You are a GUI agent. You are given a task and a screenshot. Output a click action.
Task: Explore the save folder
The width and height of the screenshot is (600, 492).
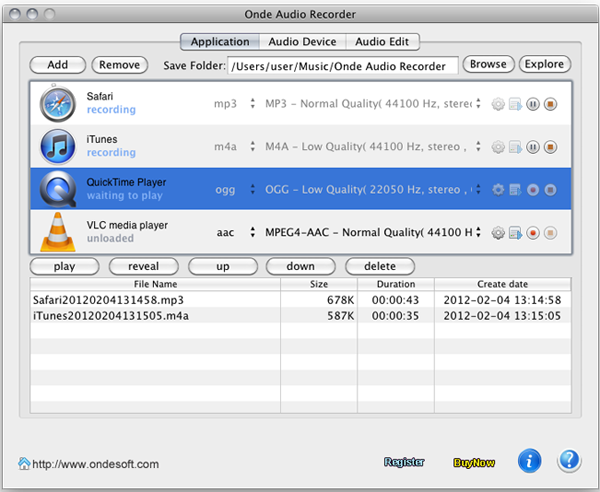click(545, 64)
